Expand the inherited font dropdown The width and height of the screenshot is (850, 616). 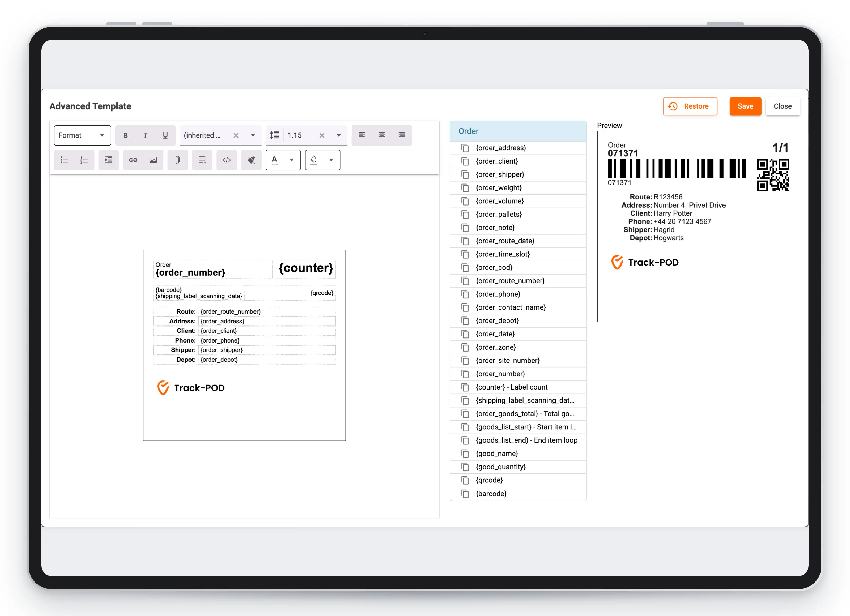click(253, 135)
